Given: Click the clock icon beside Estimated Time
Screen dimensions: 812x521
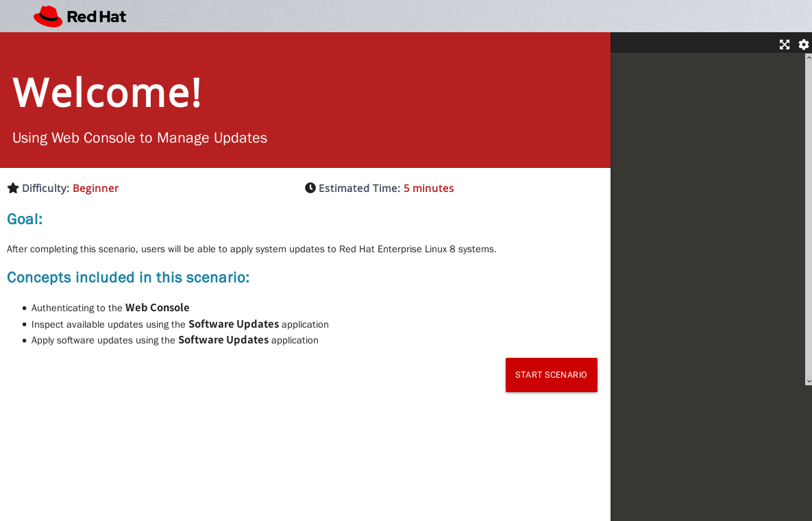Looking at the screenshot, I should (310, 188).
